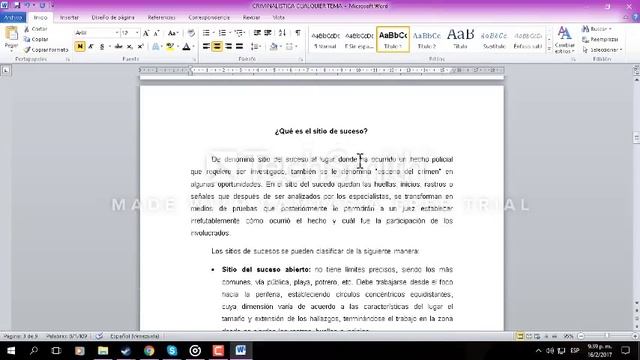Apply the font color button

[187, 47]
